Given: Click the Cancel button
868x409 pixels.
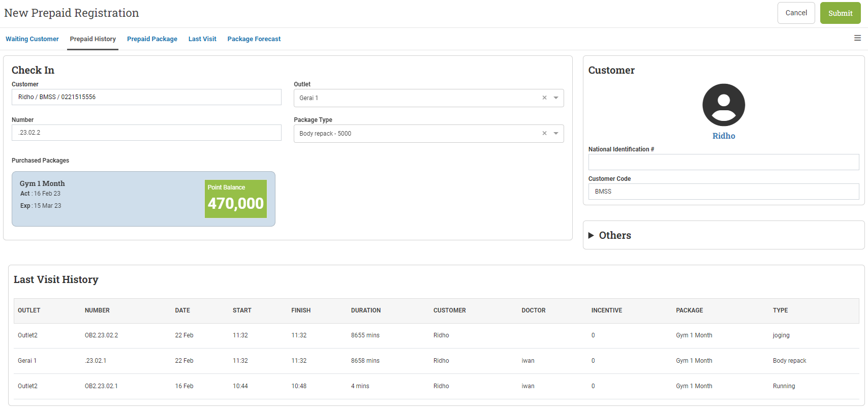Looking at the screenshot, I should [x=796, y=13].
